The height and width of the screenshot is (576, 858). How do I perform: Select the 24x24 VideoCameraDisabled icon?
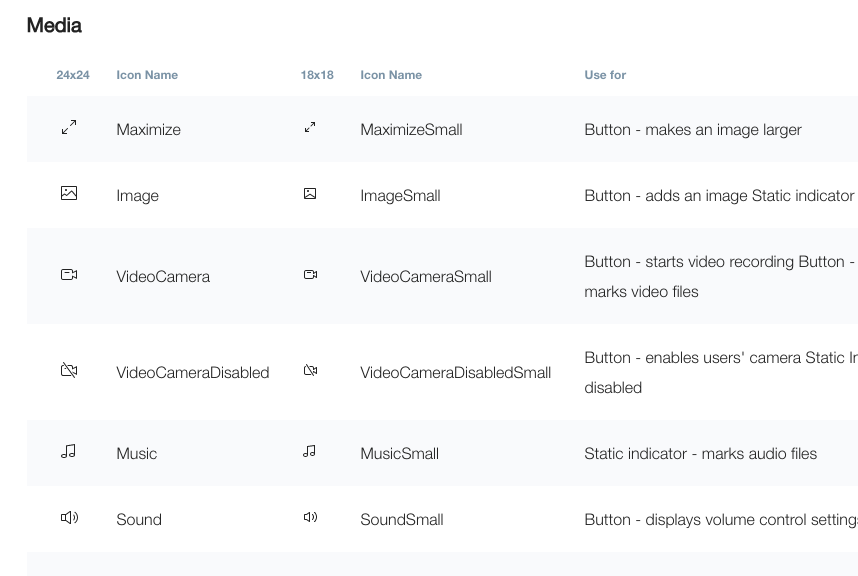point(69,371)
